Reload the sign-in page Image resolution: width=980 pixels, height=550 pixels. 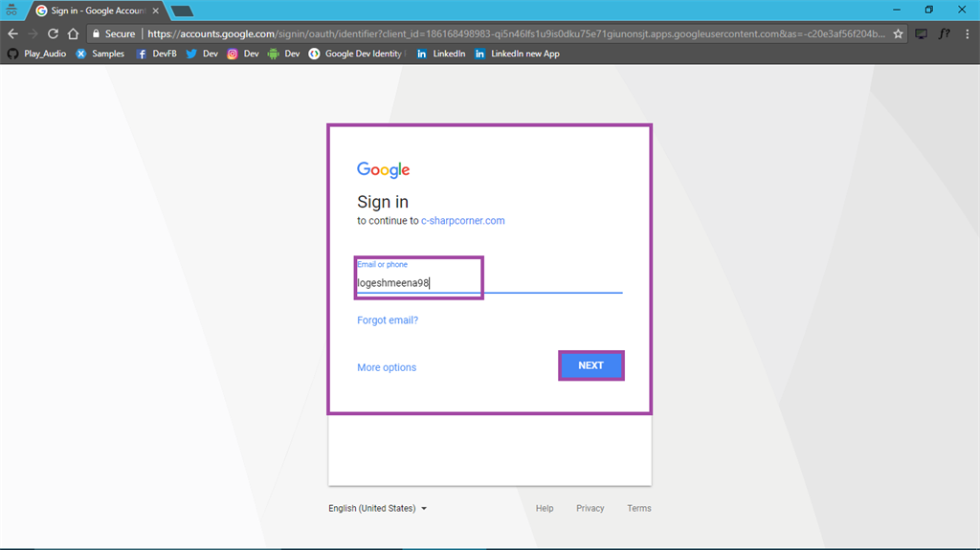tap(54, 33)
